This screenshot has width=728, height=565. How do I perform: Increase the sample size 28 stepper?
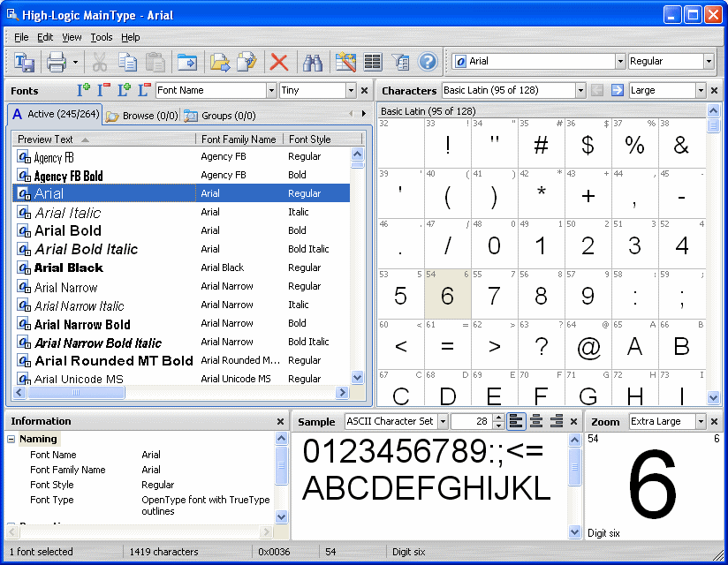498,418
